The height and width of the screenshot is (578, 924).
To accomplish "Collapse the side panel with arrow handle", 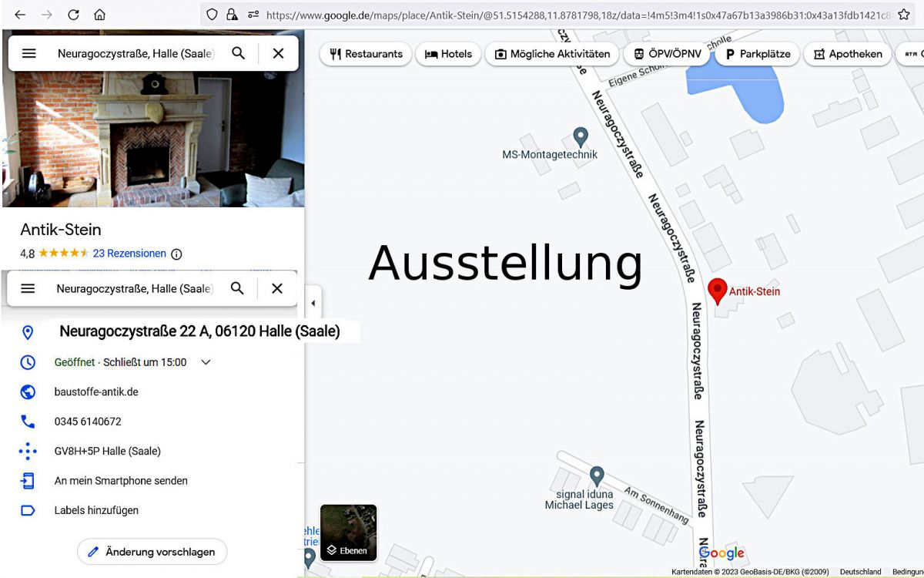I will (x=313, y=303).
